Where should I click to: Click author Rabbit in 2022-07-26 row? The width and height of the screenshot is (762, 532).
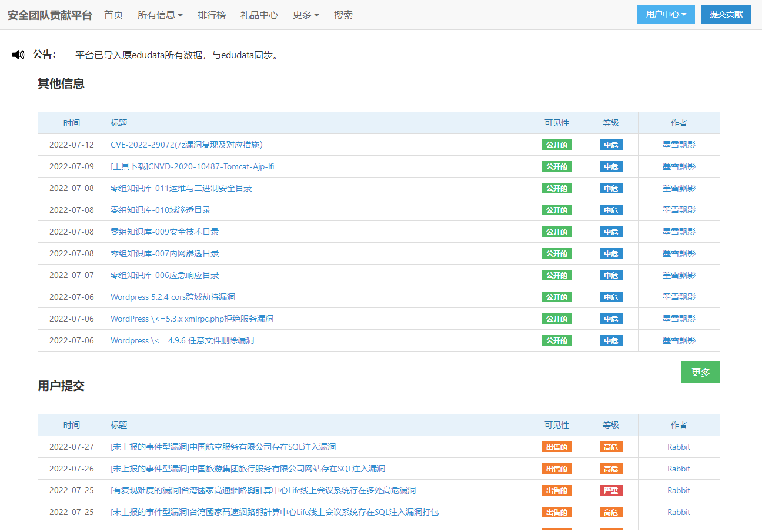coord(679,469)
